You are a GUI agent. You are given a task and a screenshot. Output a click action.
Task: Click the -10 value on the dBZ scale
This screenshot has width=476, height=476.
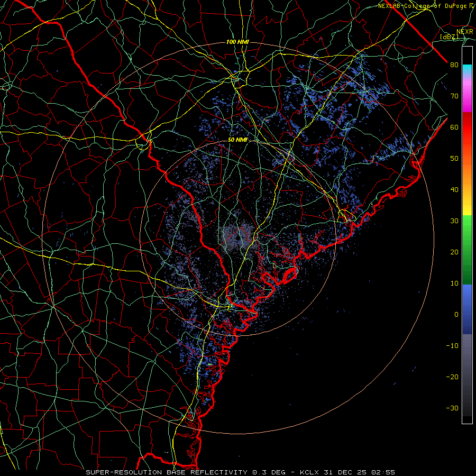452,346
